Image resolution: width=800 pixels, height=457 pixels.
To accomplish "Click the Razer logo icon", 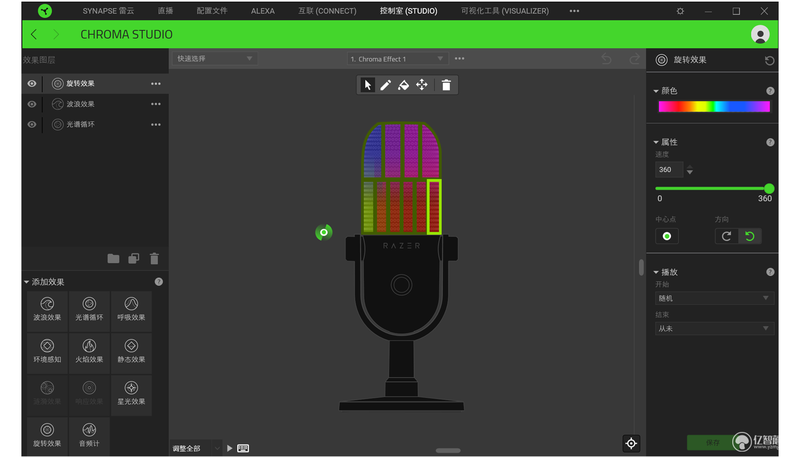I will (x=45, y=11).
